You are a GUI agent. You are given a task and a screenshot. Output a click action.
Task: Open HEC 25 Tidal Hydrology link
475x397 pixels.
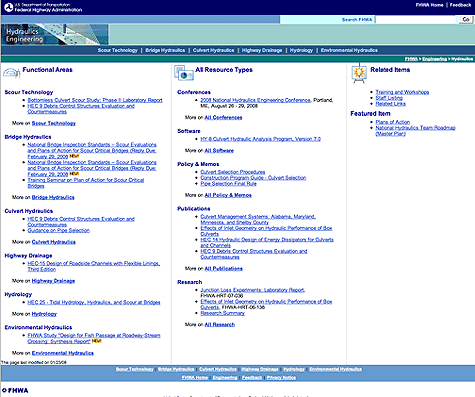pos(94,302)
